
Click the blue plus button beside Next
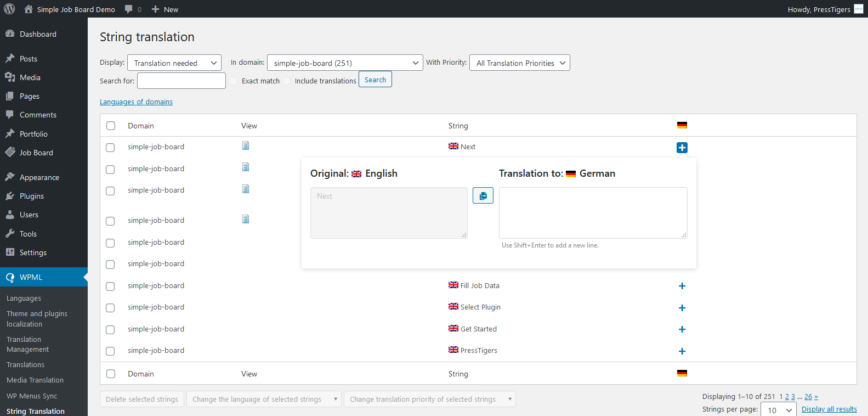[682, 148]
